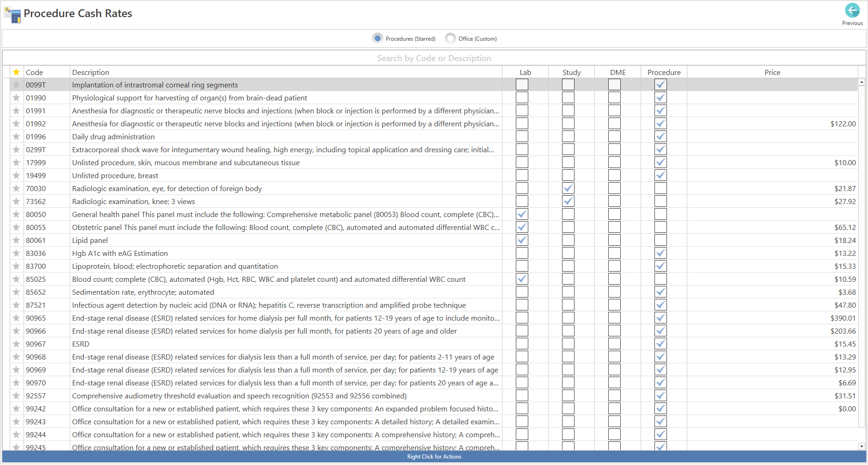Select 'Unlisted procedure, breast' row text
Image resolution: width=868 pixels, height=465 pixels.
pos(115,175)
